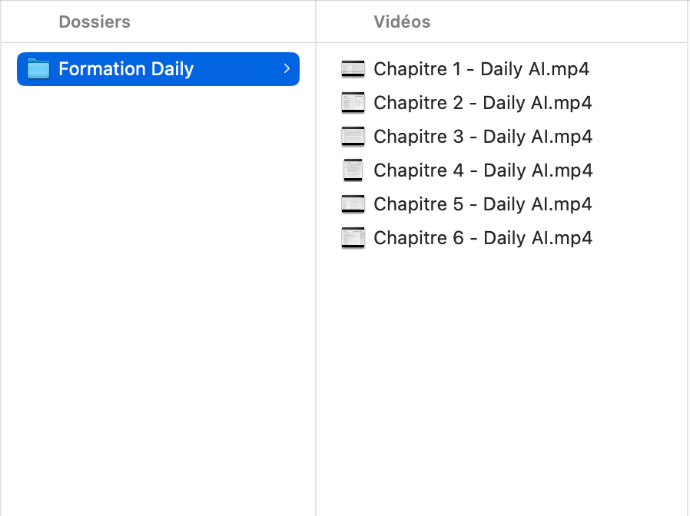Viewport: 690px width, 516px height.
Task: Select the file name Chapitre 3 - Daily AI.mp4
Action: coord(483,137)
